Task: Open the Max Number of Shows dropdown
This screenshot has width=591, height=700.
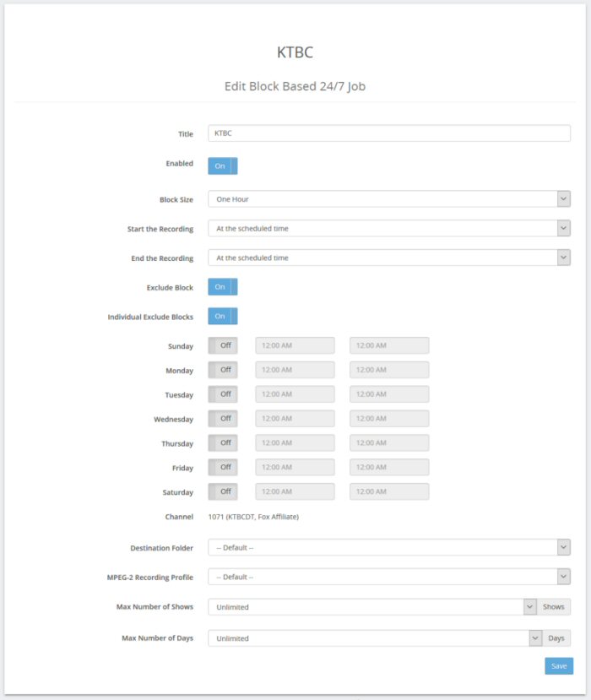Action: pos(372,607)
